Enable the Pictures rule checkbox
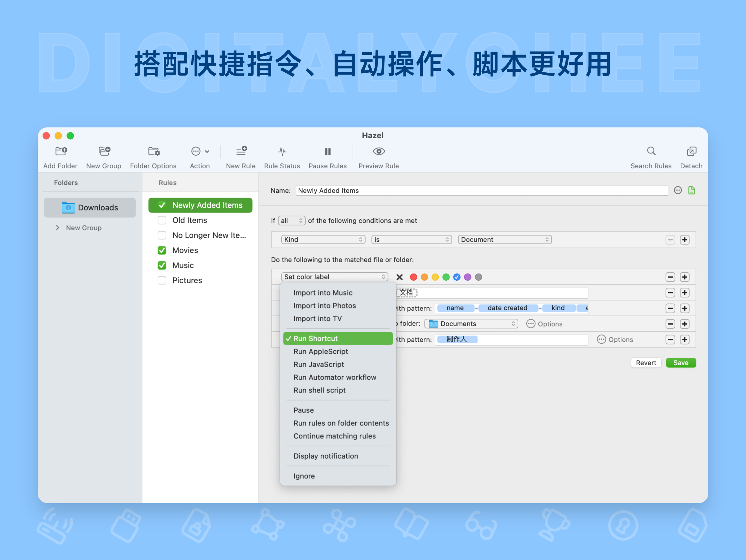Image resolution: width=746 pixels, height=560 pixels. [x=162, y=280]
